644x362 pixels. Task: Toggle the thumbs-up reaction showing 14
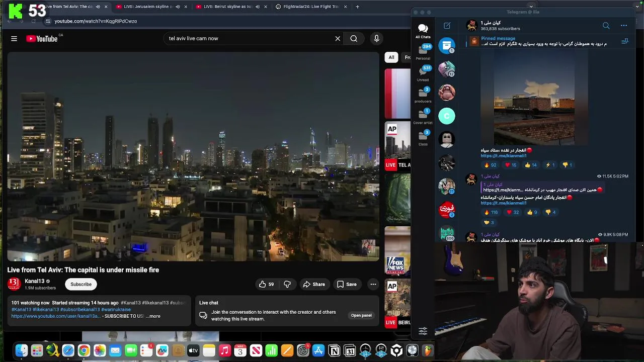tap(531, 165)
